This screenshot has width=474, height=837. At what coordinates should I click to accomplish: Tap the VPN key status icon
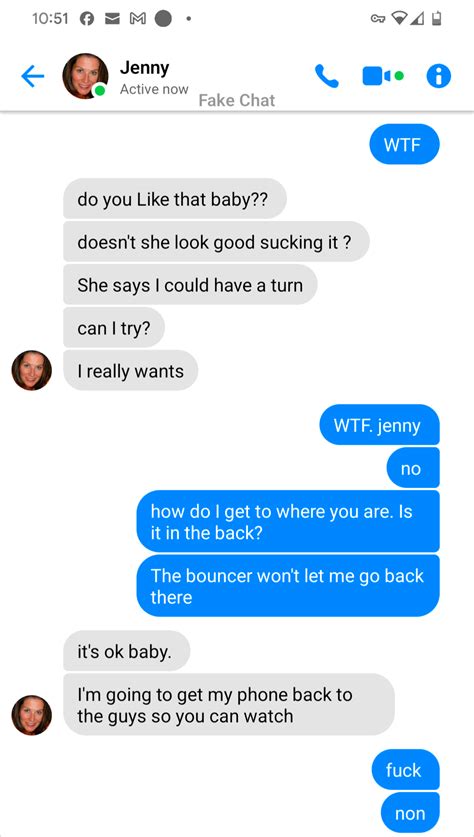tap(377, 19)
